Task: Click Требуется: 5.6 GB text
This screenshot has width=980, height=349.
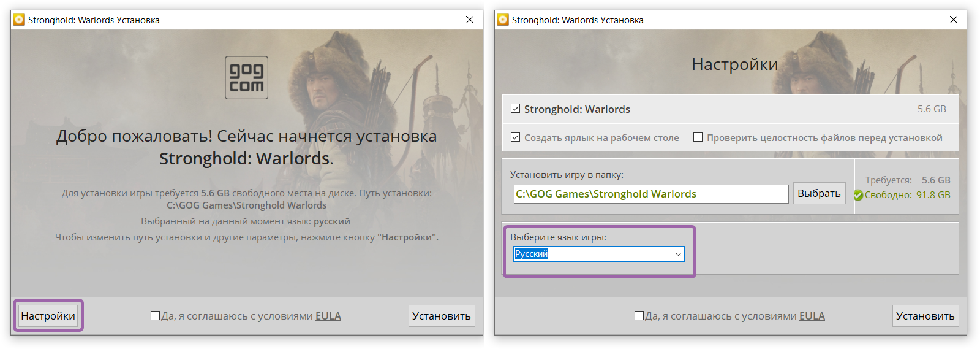Action: point(908,180)
